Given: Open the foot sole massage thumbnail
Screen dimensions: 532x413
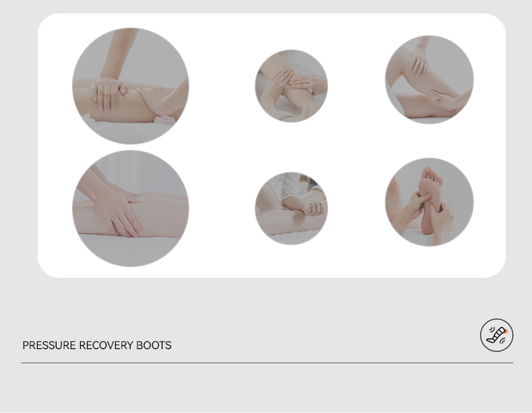Looking at the screenshot, I should tap(429, 202).
